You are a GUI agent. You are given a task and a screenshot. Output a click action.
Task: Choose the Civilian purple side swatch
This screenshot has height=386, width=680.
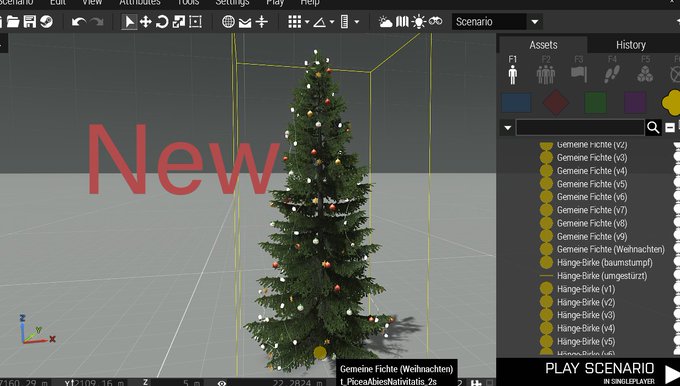point(635,103)
